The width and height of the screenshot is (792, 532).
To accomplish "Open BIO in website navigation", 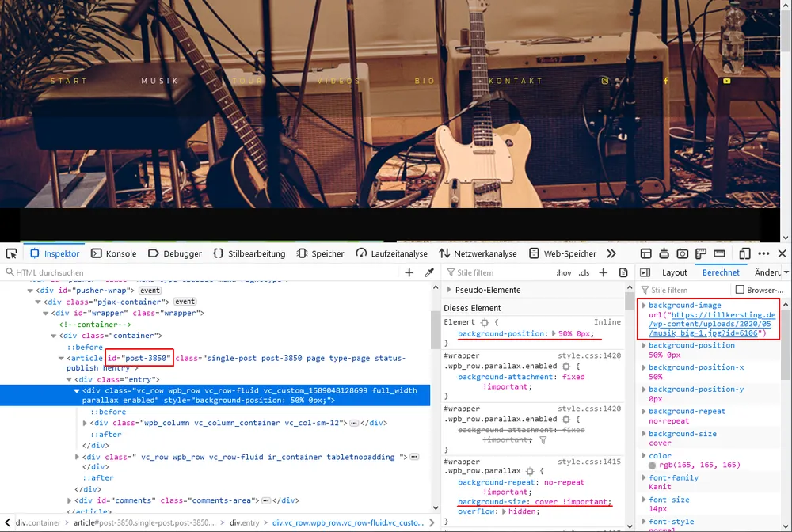I will coord(425,81).
